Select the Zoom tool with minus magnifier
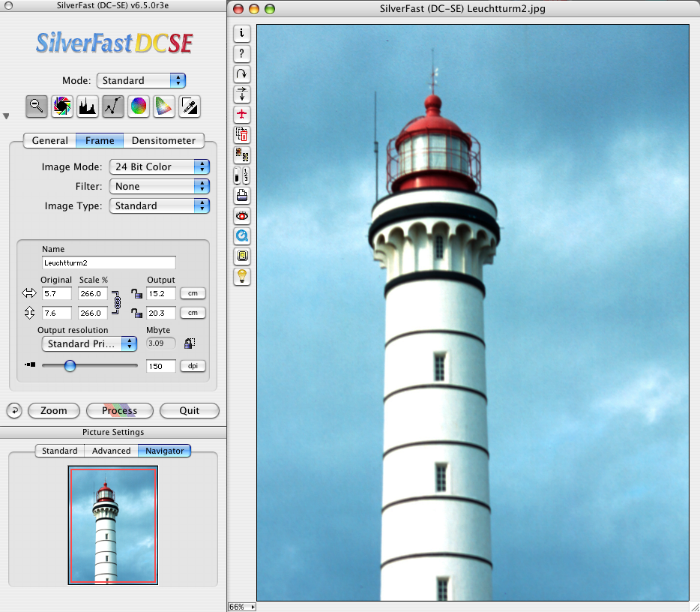Image resolution: width=700 pixels, height=612 pixels. click(36, 106)
